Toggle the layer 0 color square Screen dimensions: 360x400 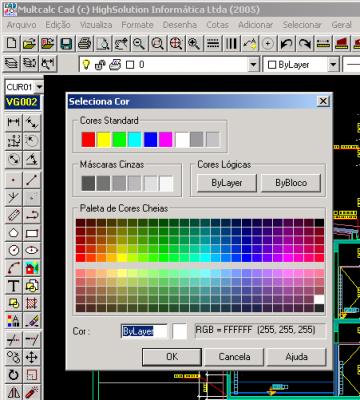[130, 65]
